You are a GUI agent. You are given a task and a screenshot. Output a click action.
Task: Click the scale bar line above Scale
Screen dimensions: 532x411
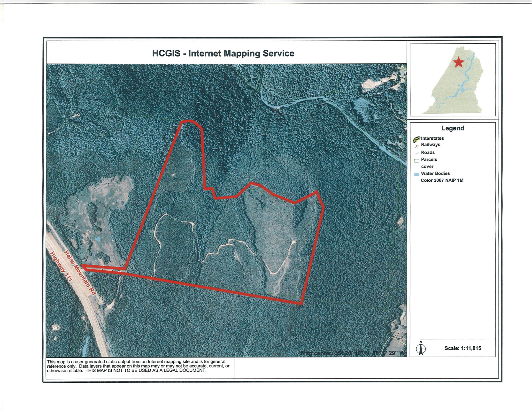(x=452, y=339)
